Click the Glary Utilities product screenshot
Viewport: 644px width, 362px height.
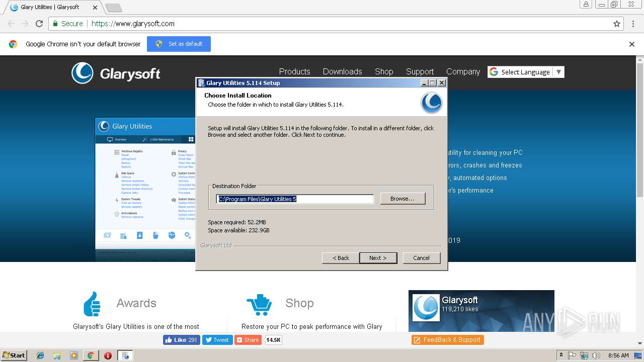[x=145, y=189]
